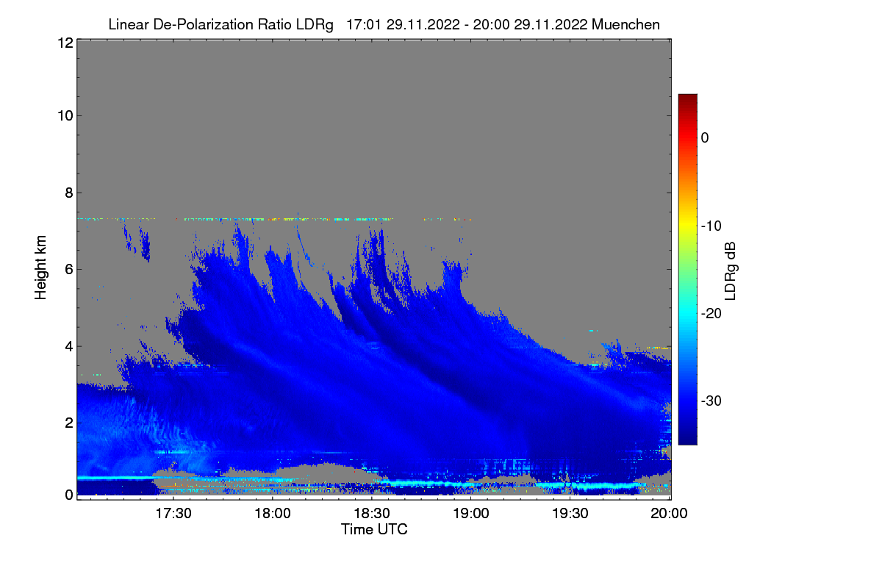This screenshot has height=588, width=882.
Task: Click the 'Time UTC' x-axis label
Action: coord(374,529)
